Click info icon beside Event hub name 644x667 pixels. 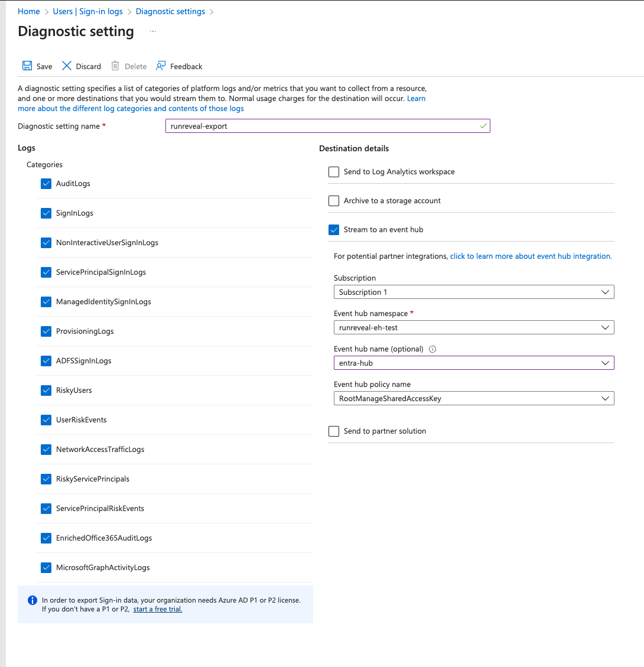coord(432,349)
